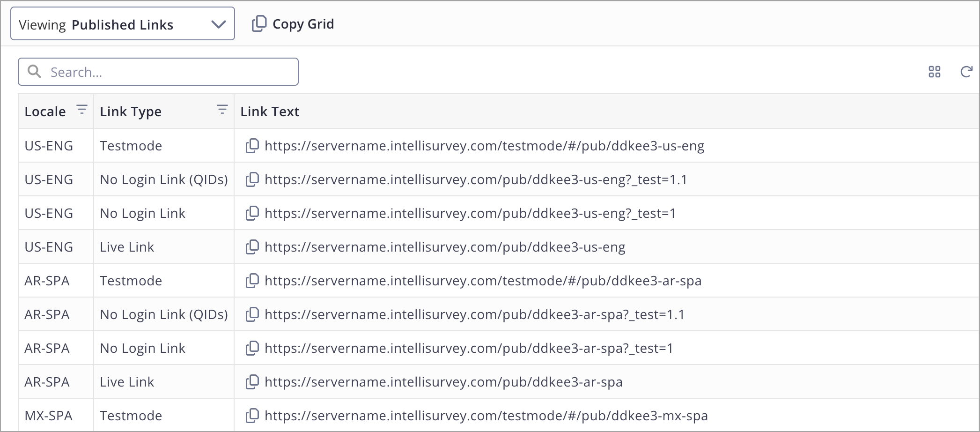This screenshot has width=980, height=432.
Task: Select the pub/ddkee3-ar-spa live URL text
Action: point(443,382)
